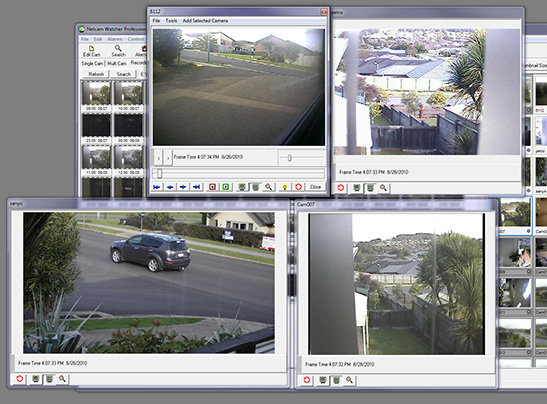
Task: Click sanyo monitor icon next to the magnifier
Action: 50,379
